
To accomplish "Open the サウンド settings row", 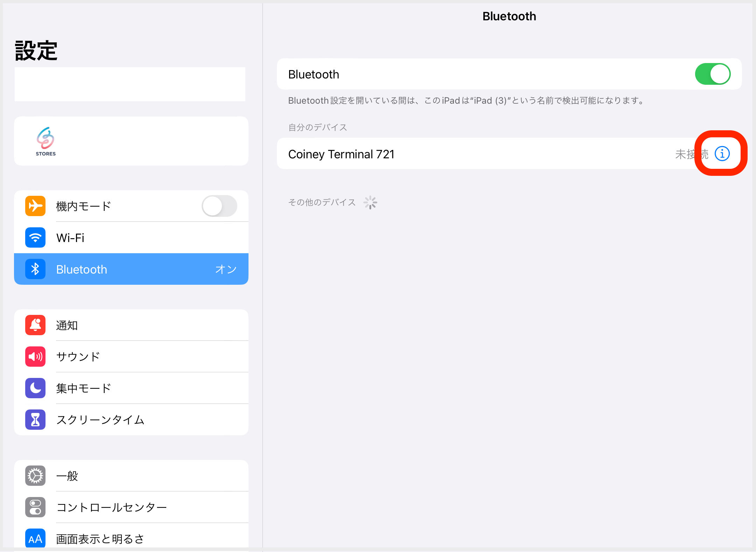I will 131,357.
